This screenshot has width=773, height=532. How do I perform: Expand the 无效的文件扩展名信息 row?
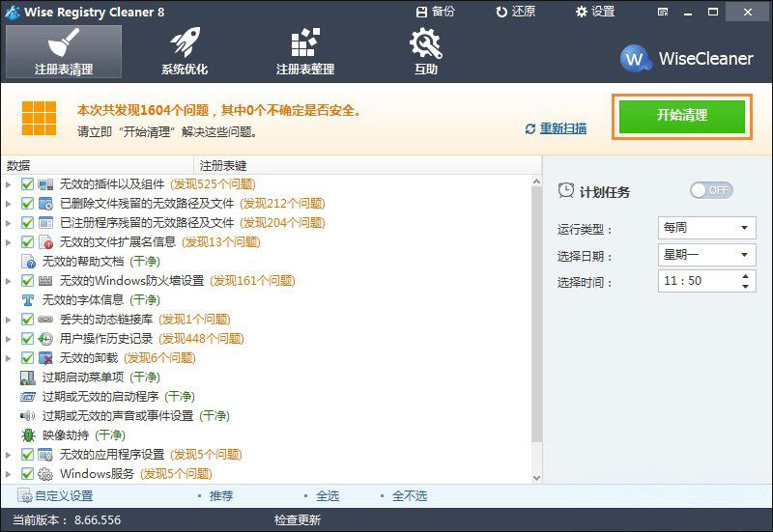[9, 242]
